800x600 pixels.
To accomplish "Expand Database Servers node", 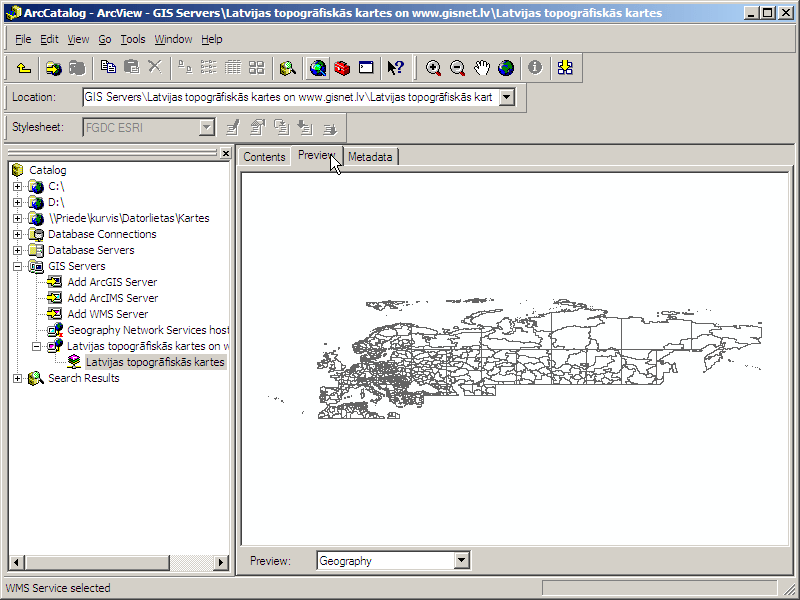I will pyautogui.click(x=17, y=250).
